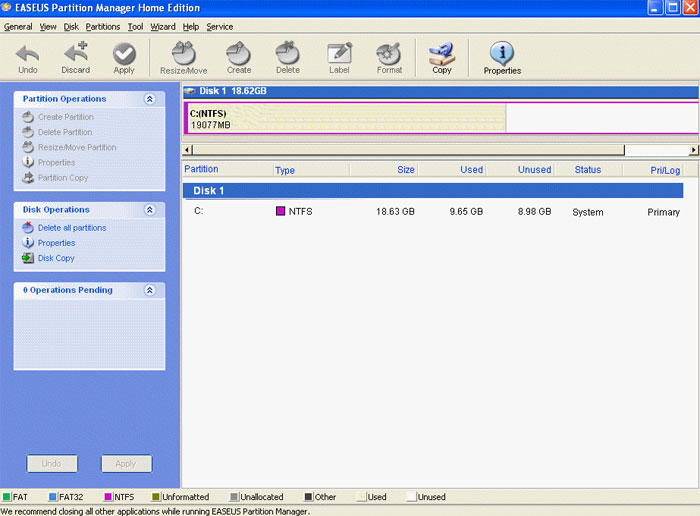Viewport: 700px width, 516px height.
Task: Collapse the Disk Operations panel
Action: click(x=150, y=210)
